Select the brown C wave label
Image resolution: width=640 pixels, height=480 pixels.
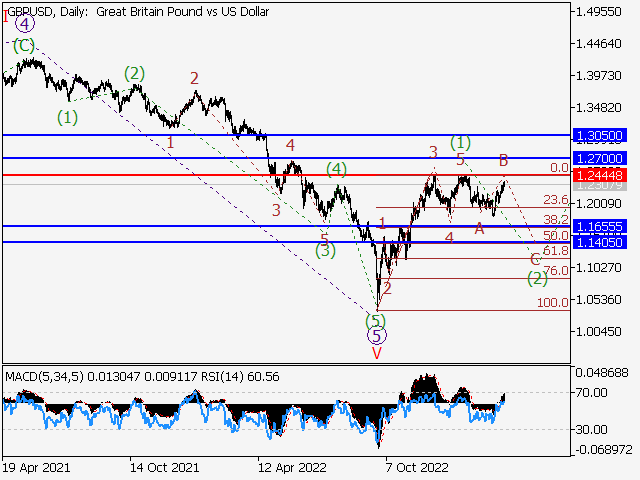pyautogui.click(x=535, y=259)
